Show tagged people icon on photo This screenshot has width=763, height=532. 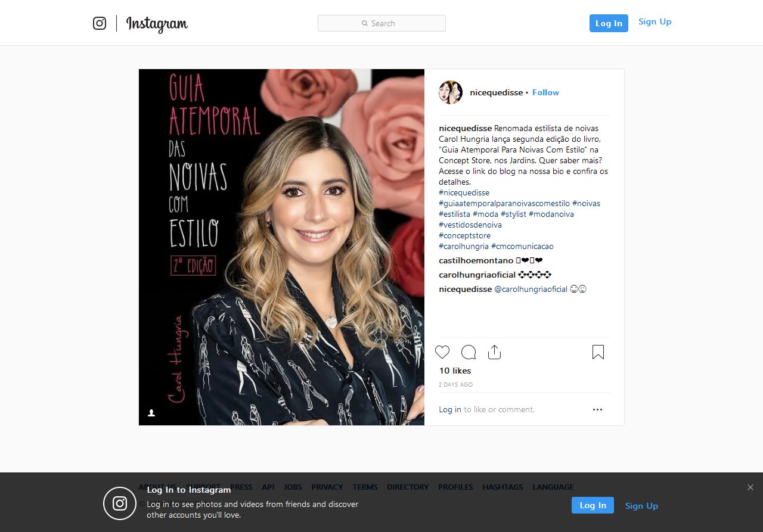point(151,413)
